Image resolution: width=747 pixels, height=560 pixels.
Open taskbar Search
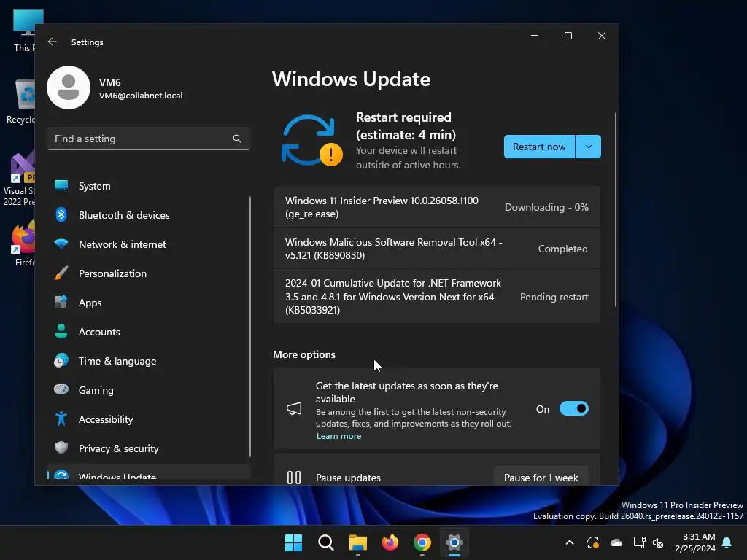(x=326, y=542)
